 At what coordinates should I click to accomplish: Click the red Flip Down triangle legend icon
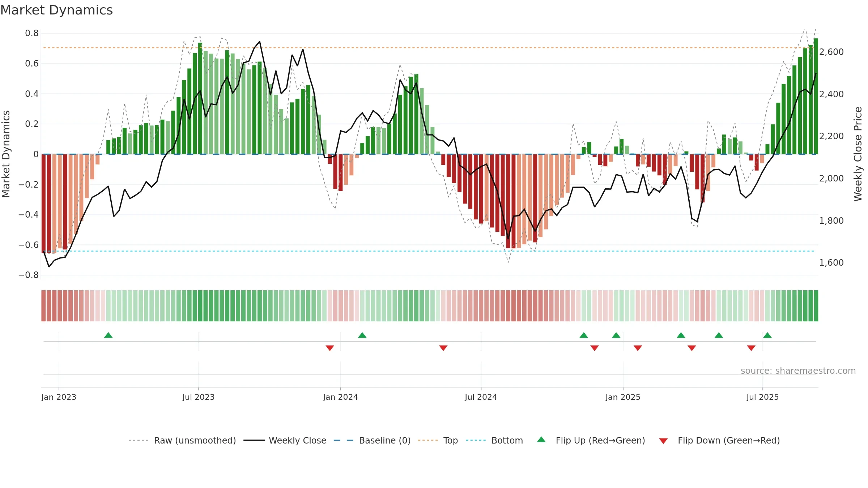pos(663,441)
